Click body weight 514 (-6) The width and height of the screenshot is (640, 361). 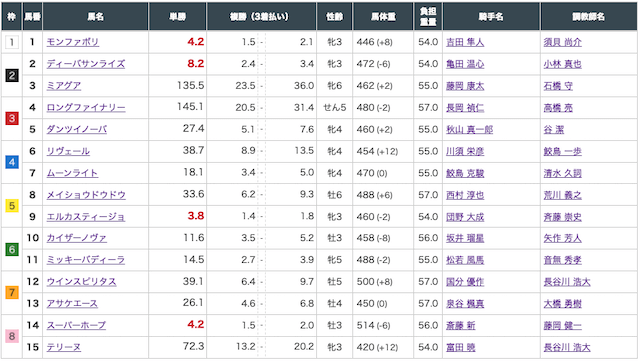click(374, 325)
